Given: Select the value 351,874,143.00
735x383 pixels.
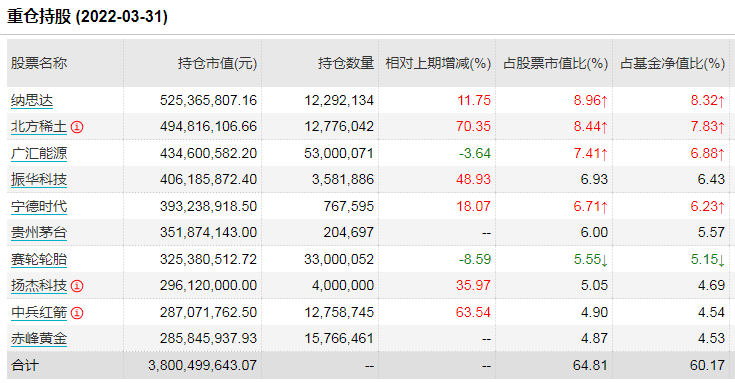Looking at the screenshot, I should tap(209, 233).
